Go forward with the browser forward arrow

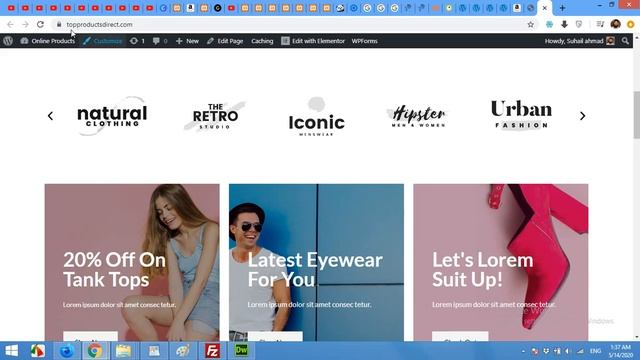25,24
